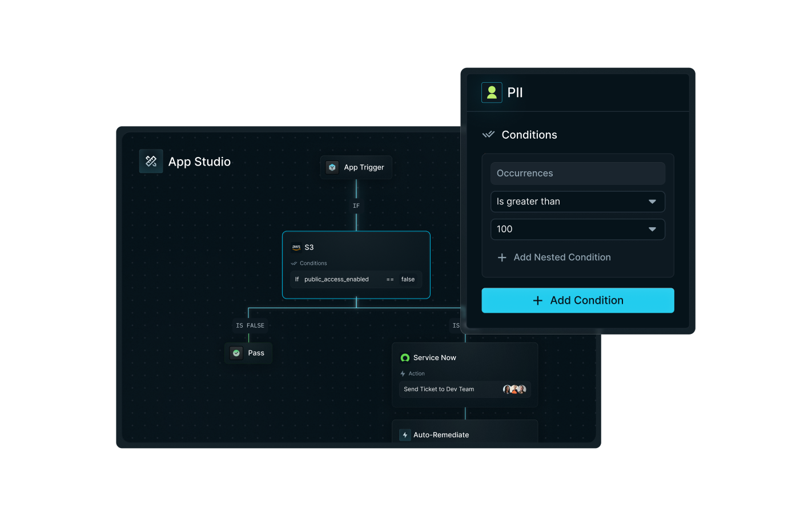Screen dimensions: 812x516
Task: Click the green checkmark icon on the Pass node
Action: 236,353
